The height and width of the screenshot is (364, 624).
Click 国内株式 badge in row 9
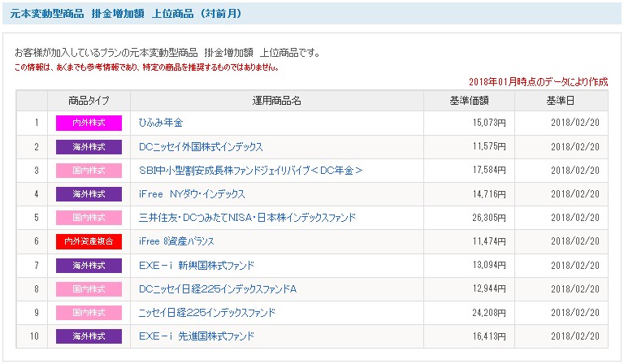(89, 313)
